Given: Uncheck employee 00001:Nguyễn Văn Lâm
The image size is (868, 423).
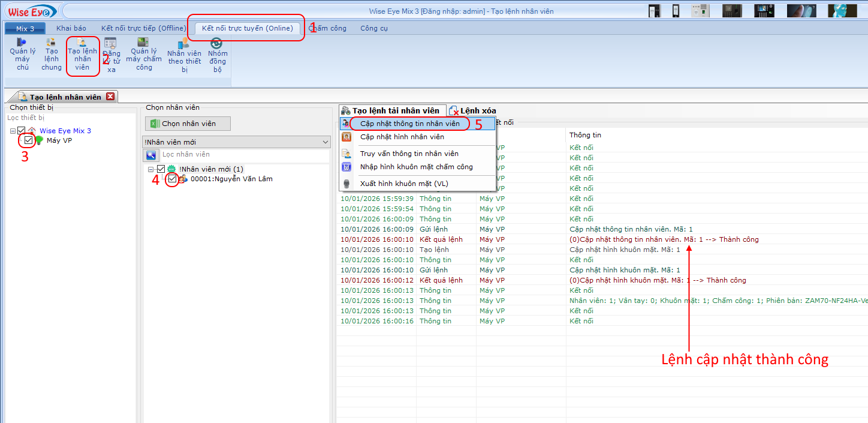Looking at the screenshot, I should pyautogui.click(x=173, y=178).
